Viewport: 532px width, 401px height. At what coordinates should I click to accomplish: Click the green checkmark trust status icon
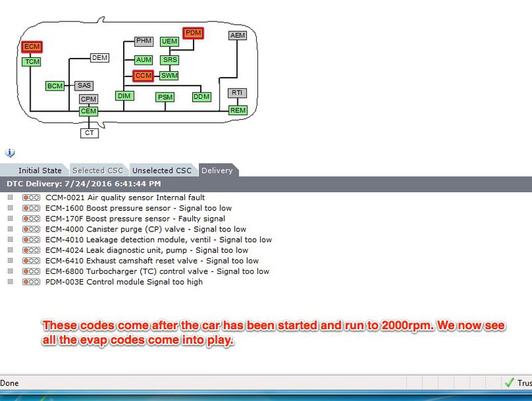509,383
